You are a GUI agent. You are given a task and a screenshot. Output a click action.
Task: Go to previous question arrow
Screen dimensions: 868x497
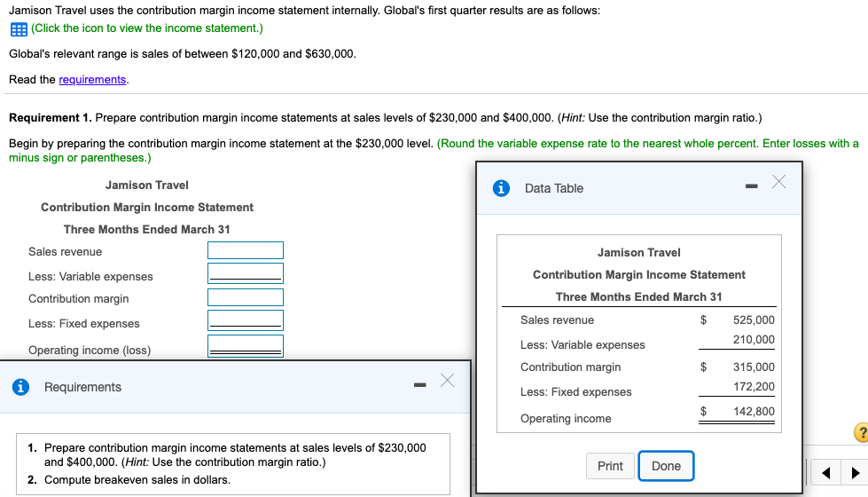tap(826, 473)
